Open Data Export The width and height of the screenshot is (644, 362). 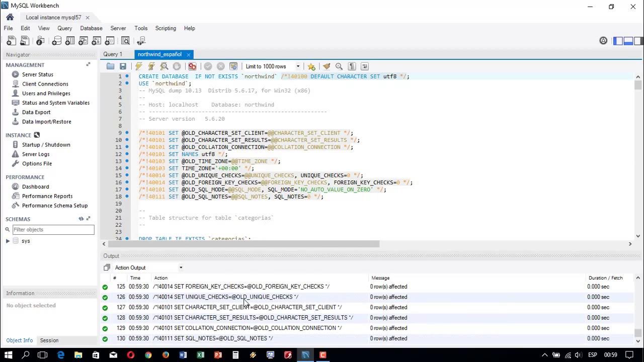point(36,112)
